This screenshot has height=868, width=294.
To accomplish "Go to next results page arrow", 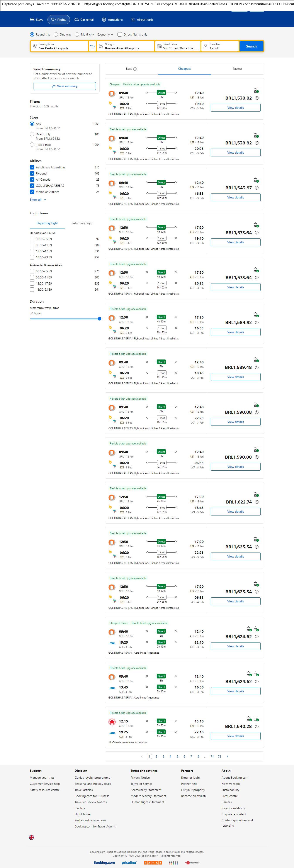I will (227, 756).
